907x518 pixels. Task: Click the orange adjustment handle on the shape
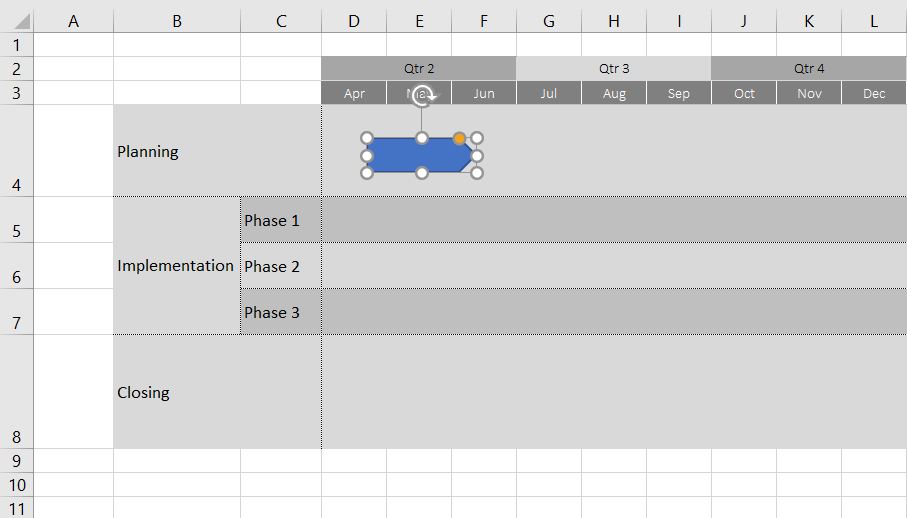[459, 138]
